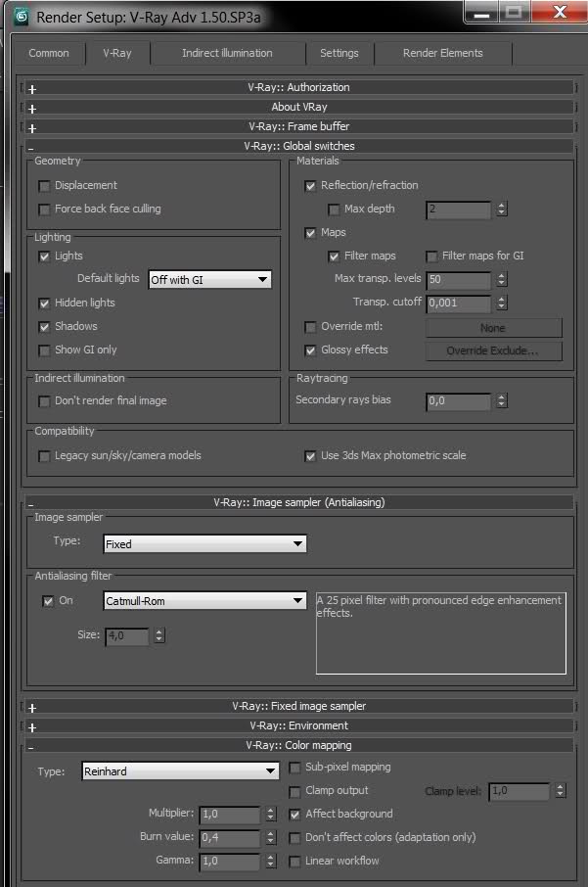
Task: Open the Render Elements tab
Action: click(x=442, y=53)
